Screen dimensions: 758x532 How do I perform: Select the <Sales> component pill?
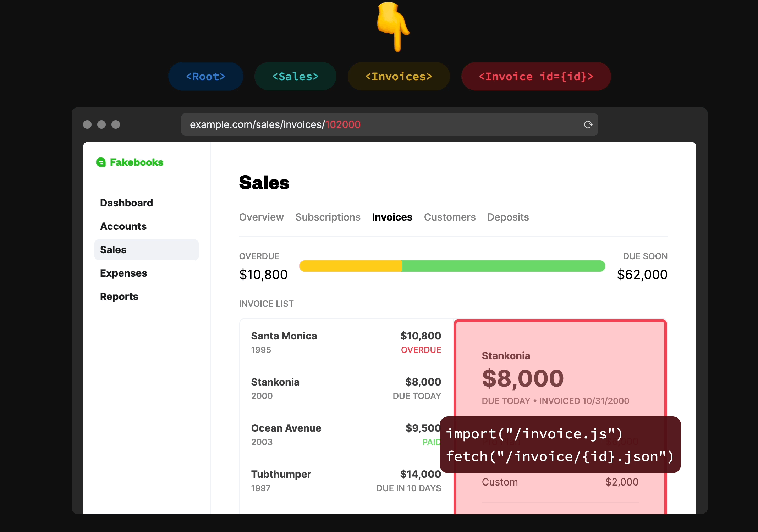pos(295,76)
